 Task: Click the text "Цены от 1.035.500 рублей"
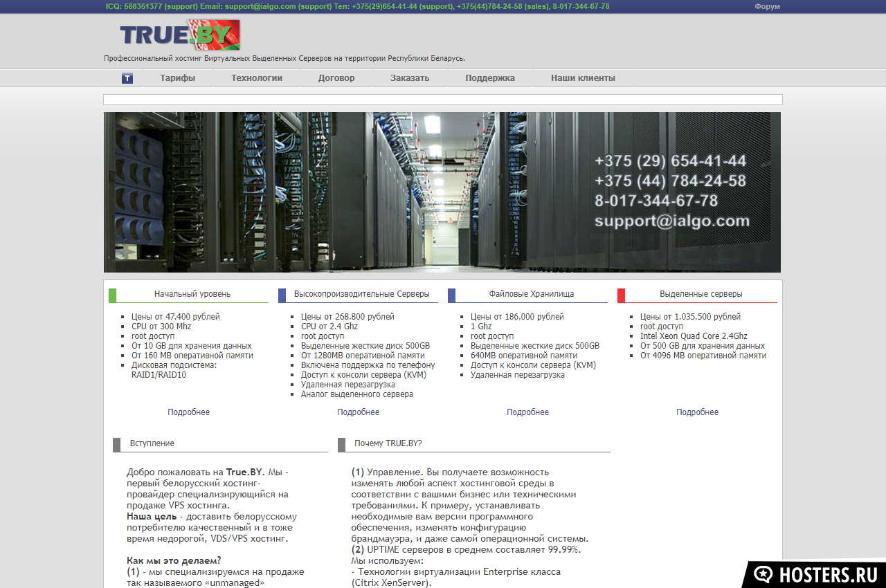click(690, 317)
